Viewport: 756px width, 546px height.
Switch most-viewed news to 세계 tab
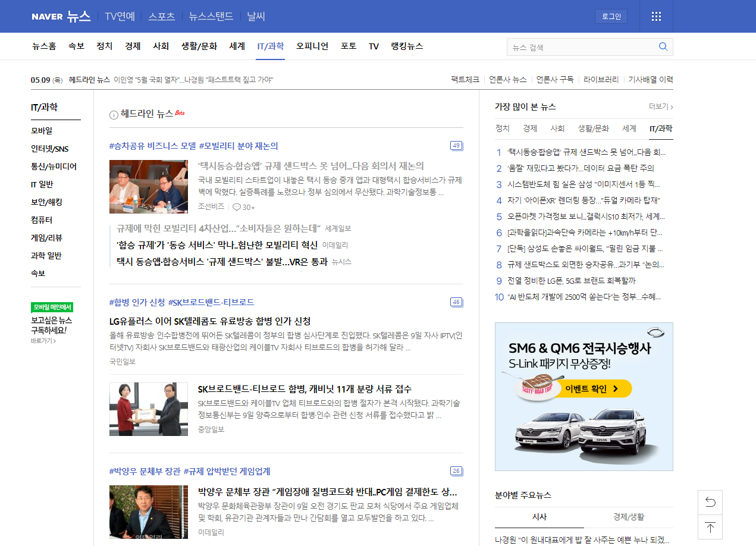(x=629, y=128)
